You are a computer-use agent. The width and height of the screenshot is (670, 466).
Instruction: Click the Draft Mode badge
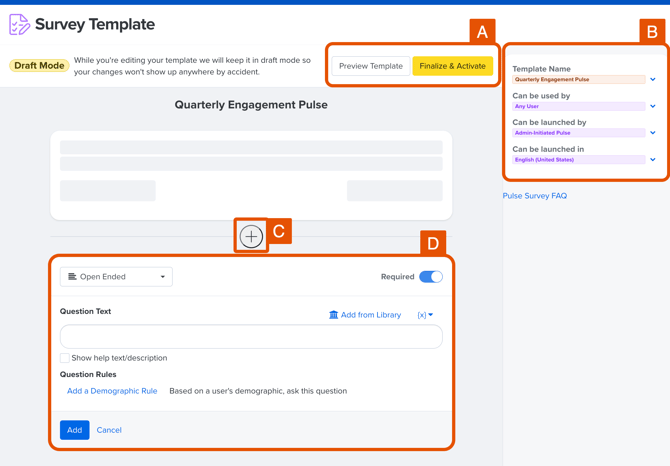point(39,65)
